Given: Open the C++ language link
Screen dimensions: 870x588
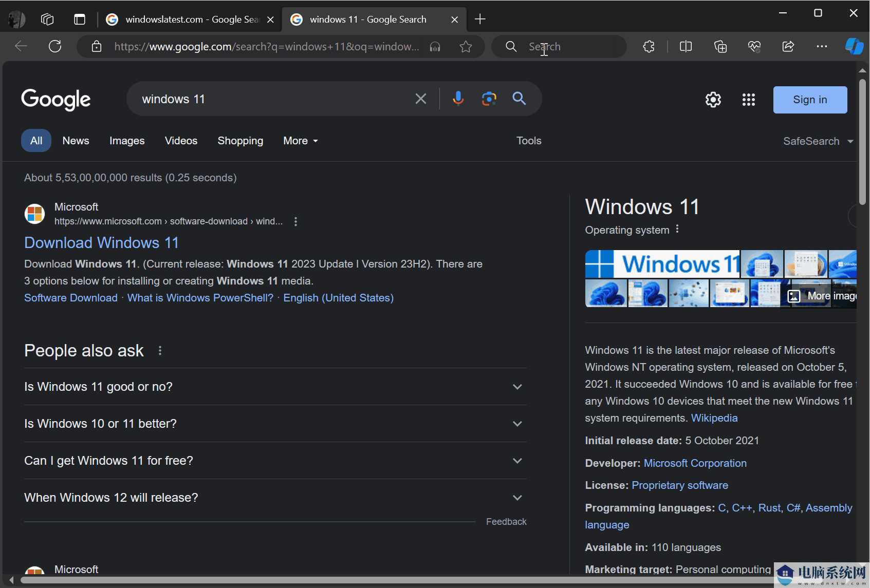Looking at the screenshot, I should (741, 508).
